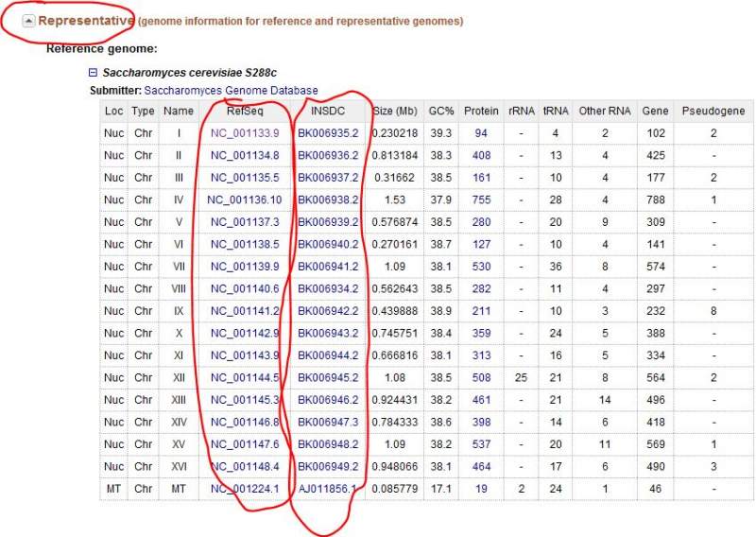Open INSDC link BK006936.2
Viewport: 756px width, 537px height.
pyautogui.click(x=328, y=155)
